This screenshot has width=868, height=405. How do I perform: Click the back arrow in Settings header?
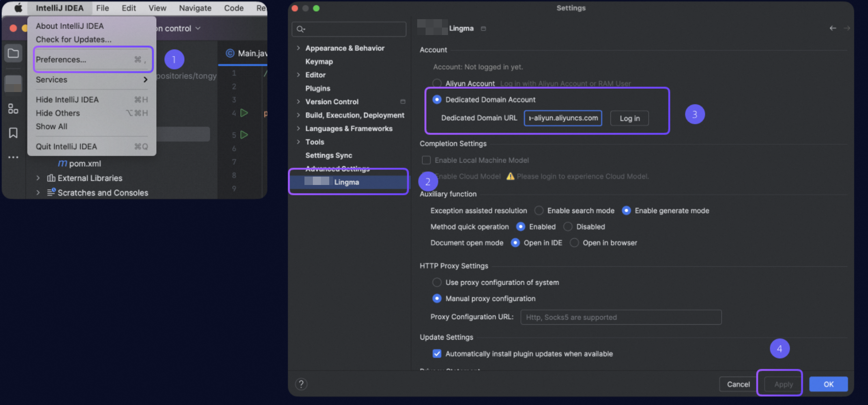pos(832,28)
